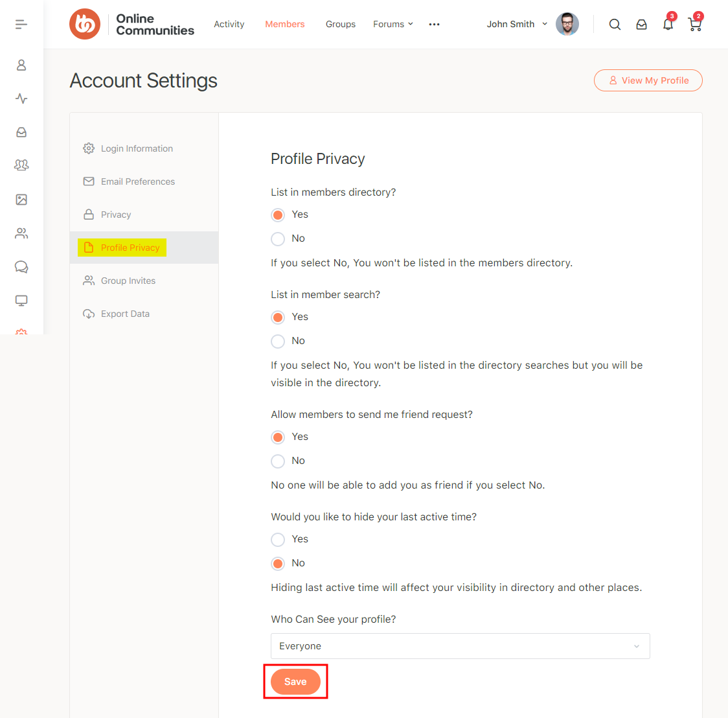Select Yes to hide your last active time
This screenshot has height=718, width=728.
click(278, 539)
